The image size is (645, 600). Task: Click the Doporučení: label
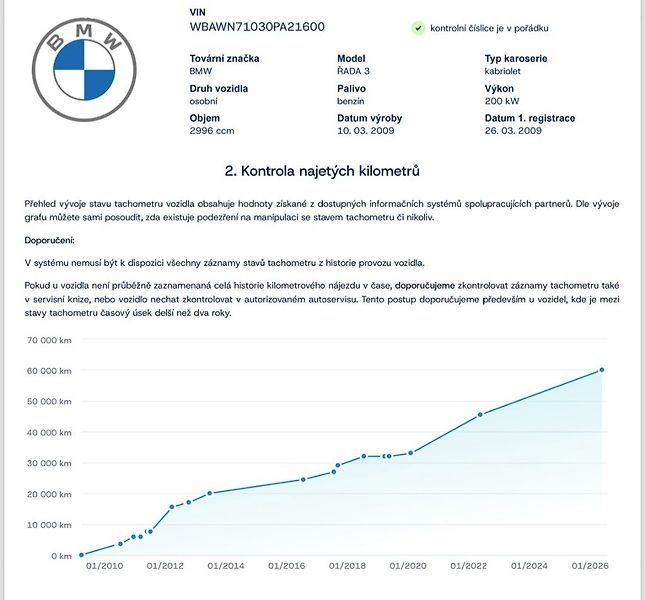[x=49, y=241]
